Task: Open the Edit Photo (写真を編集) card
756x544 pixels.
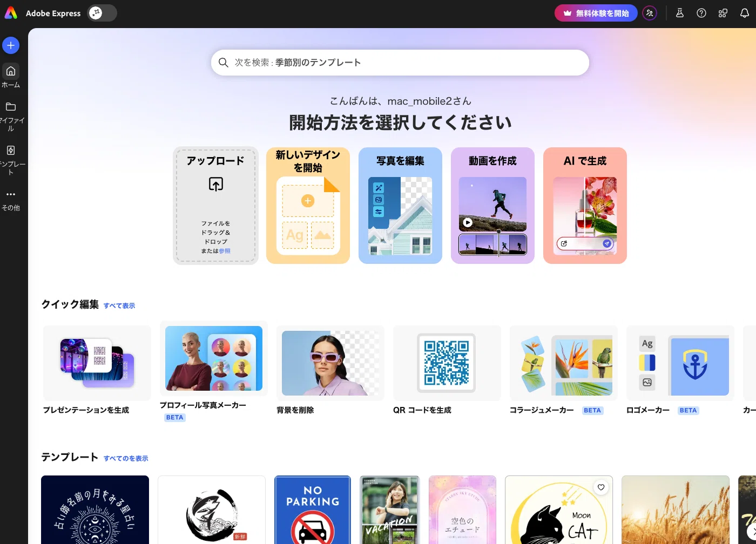Action: (x=400, y=206)
